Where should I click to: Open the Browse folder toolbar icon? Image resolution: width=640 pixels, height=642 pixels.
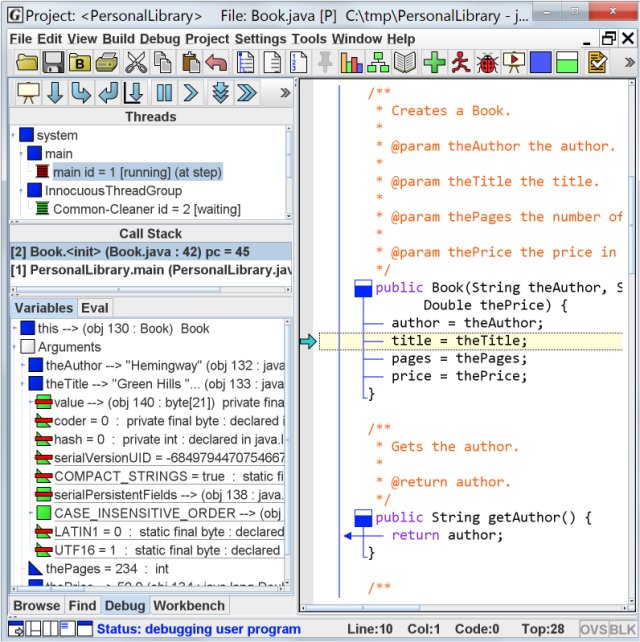point(27,63)
